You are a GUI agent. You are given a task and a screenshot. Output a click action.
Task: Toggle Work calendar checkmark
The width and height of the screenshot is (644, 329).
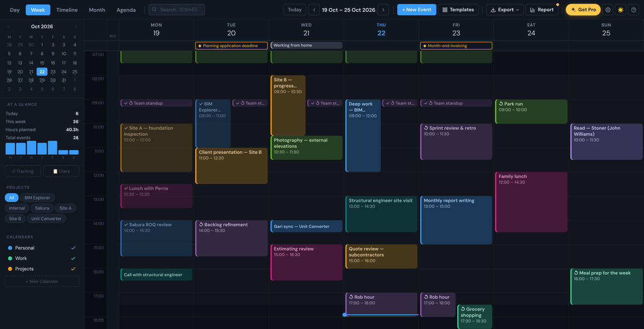[x=74, y=258]
